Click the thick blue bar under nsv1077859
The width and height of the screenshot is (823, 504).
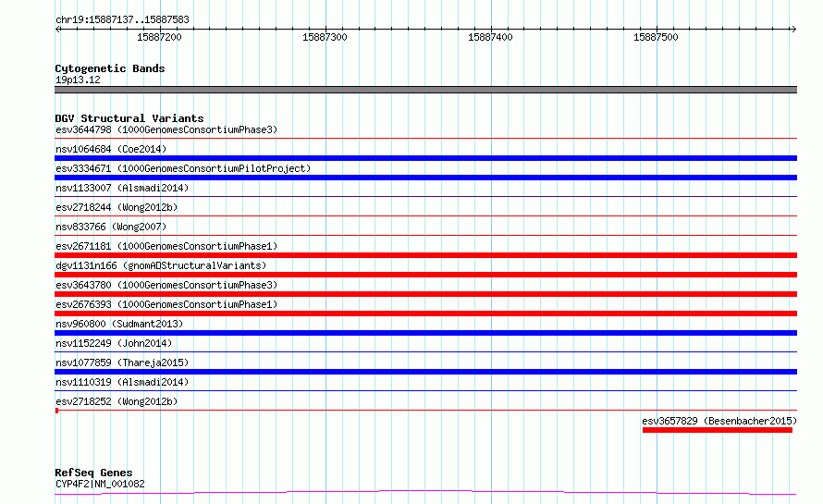point(425,372)
